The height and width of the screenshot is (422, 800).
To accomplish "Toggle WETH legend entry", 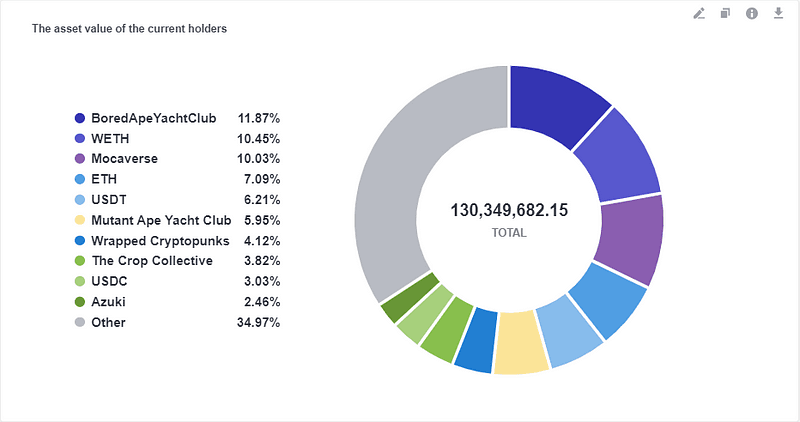I will [x=177, y=139].
